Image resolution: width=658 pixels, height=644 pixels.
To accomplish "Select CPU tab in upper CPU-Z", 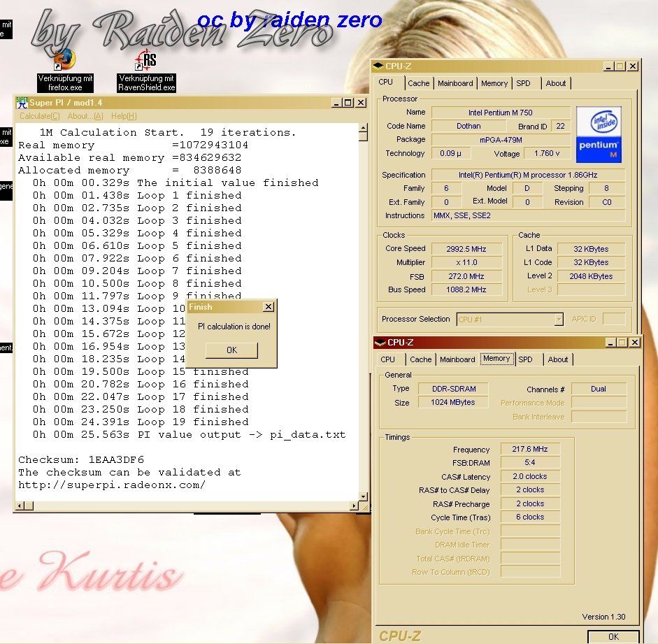I will coord(386,83).
